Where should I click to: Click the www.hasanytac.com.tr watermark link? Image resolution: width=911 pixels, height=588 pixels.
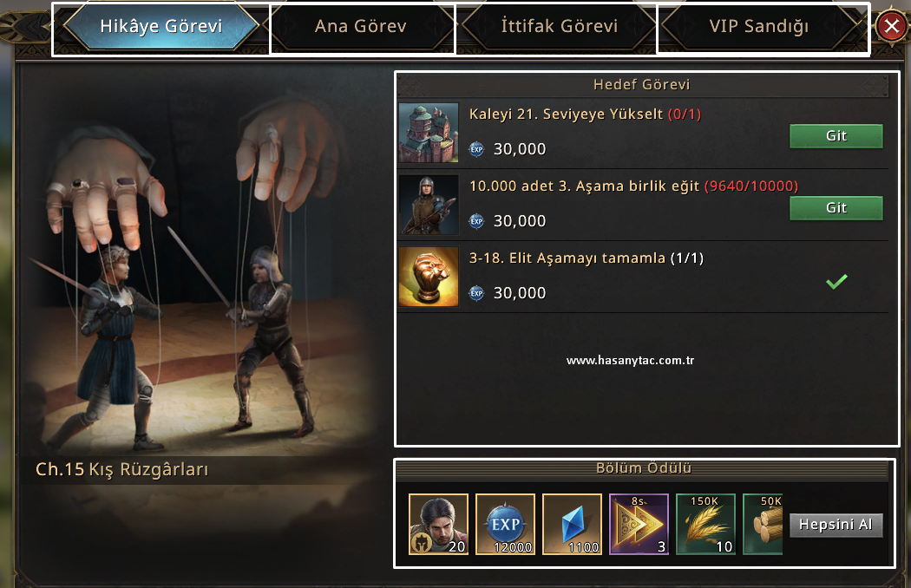(x=631, y=360)
